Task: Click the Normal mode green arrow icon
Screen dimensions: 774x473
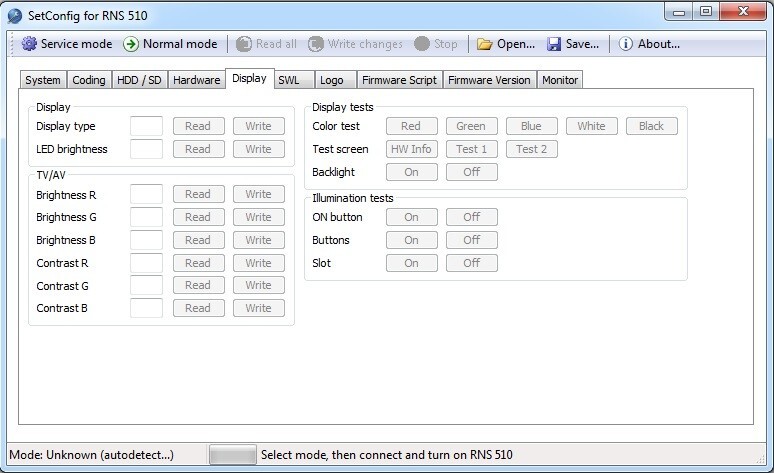Action: pos(131,44)
